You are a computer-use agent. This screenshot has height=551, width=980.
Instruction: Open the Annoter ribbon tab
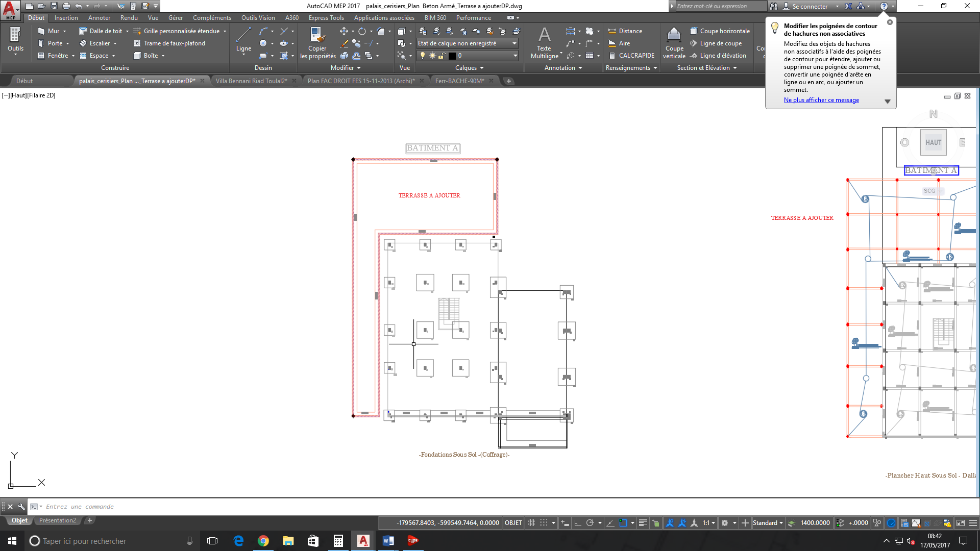pos(99,18)
